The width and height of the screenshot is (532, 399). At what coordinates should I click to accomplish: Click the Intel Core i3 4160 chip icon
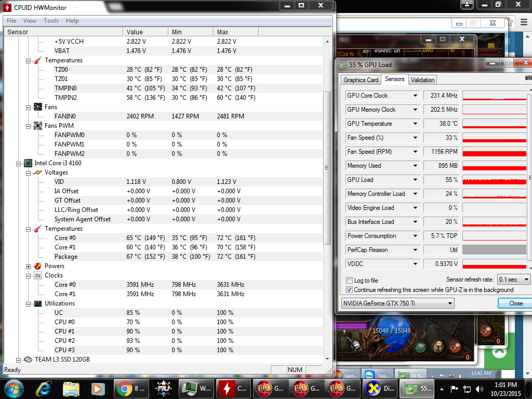tap(29, 163)
